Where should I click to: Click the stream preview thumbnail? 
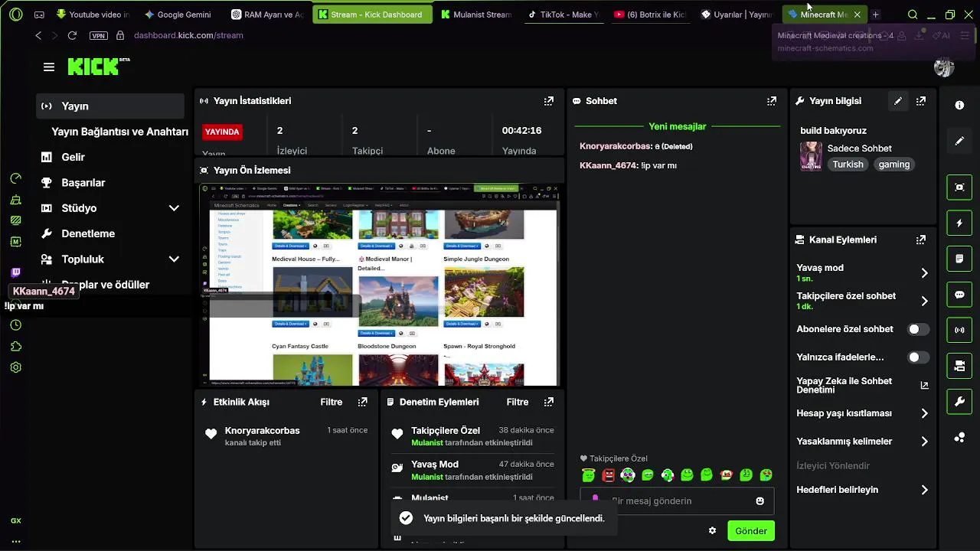[x=380, y=285]
